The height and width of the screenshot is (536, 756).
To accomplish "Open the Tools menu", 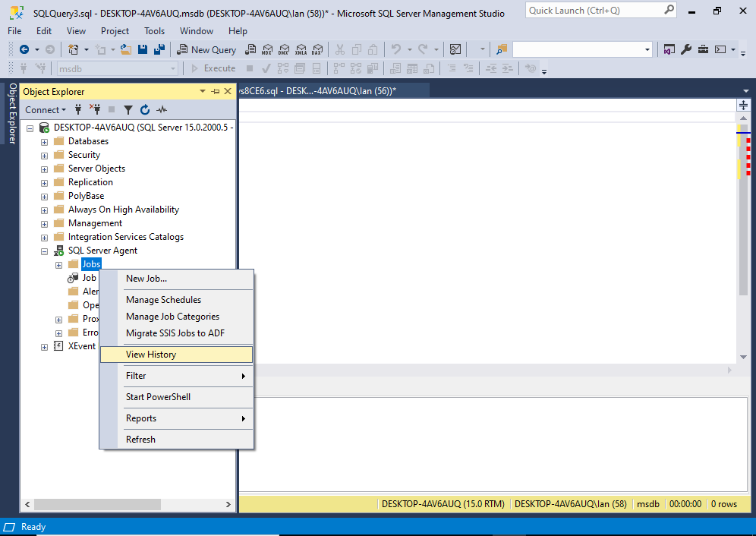I will coord(154,31).
